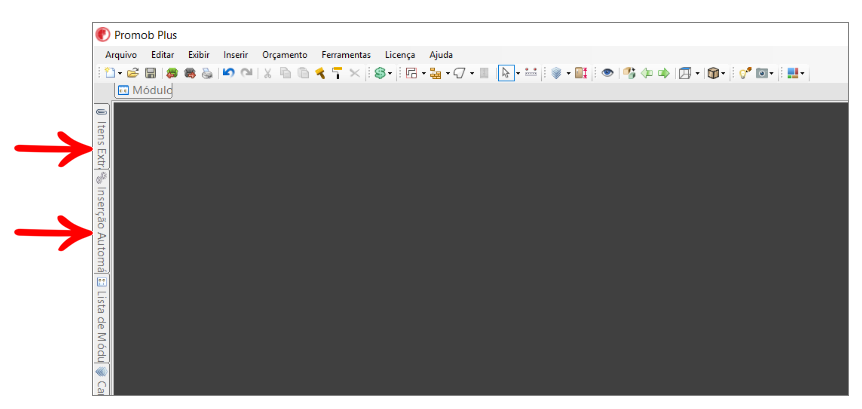Click the scissors cut icon
Viewport: 862px width, 409px height.
[x=268, y=73]
